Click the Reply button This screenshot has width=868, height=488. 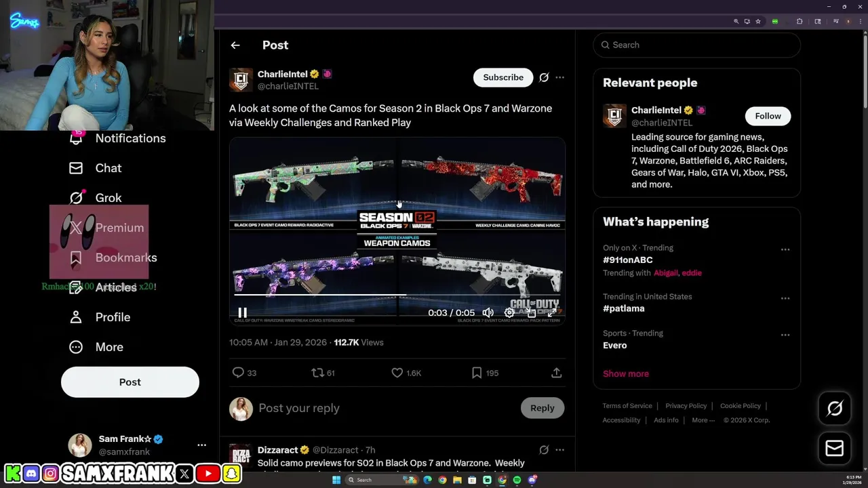[542, 408]
